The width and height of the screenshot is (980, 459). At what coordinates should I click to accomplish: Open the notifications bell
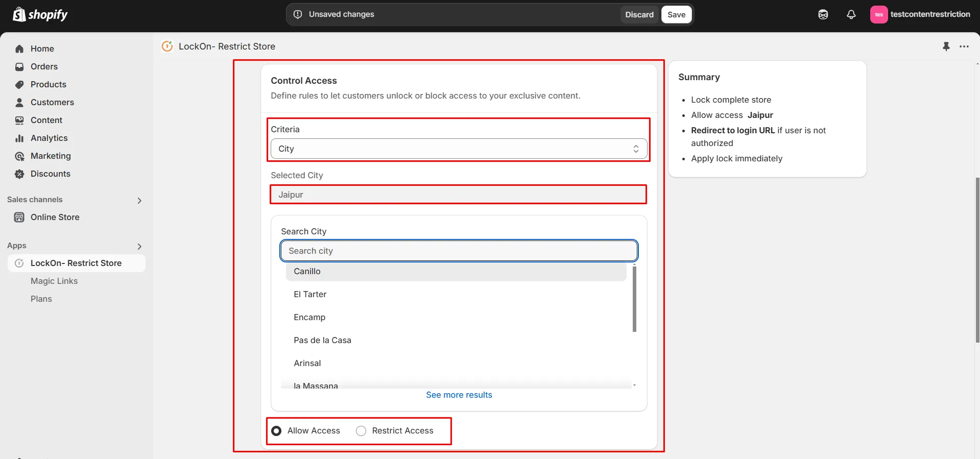click(x=851, y=14)
